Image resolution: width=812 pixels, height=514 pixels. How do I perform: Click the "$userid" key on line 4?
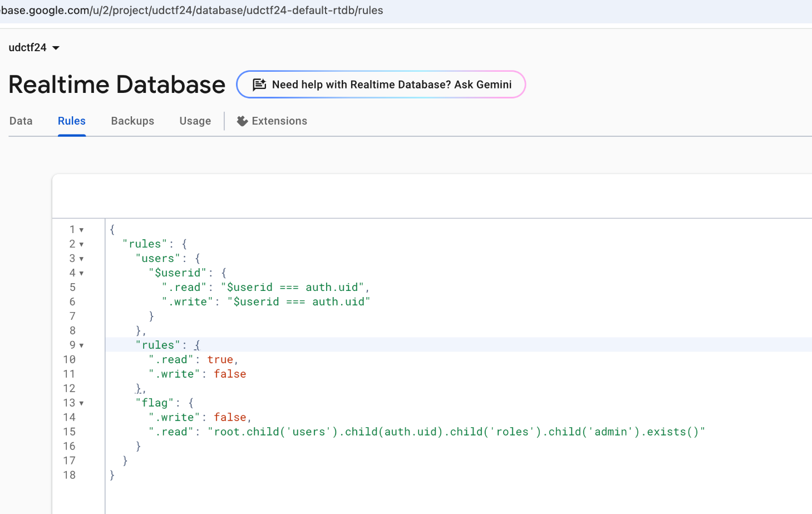178,273
